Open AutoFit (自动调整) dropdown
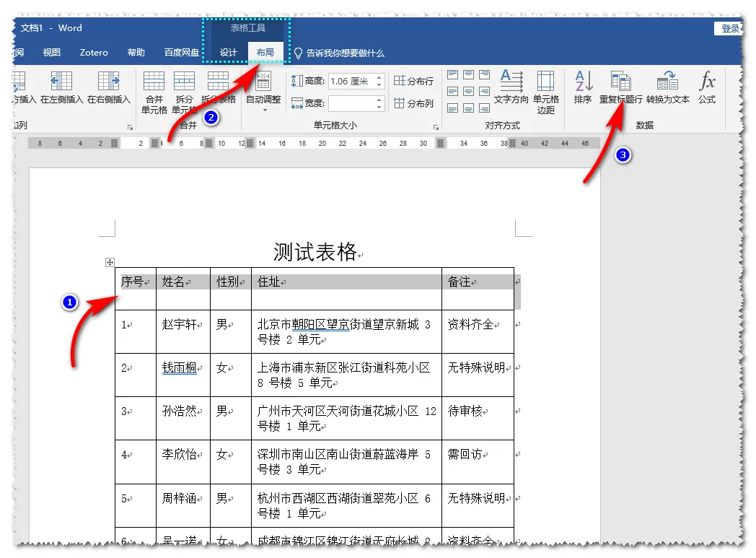 pos(263,92)
